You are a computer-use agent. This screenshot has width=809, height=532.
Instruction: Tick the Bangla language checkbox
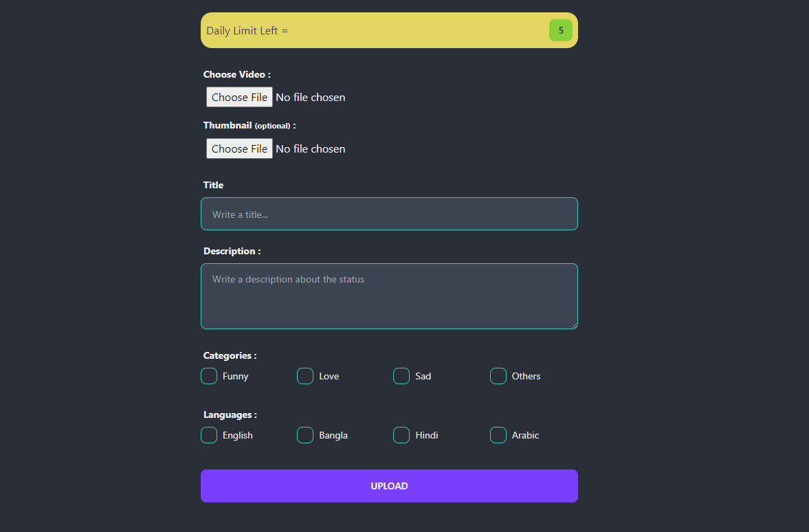click(x=305, y=435)
